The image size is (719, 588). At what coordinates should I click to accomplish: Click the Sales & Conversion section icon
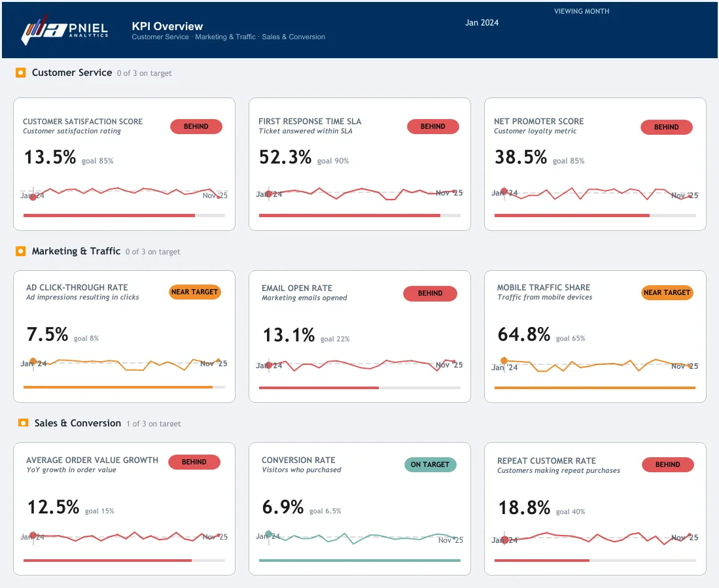click(23, 423)
